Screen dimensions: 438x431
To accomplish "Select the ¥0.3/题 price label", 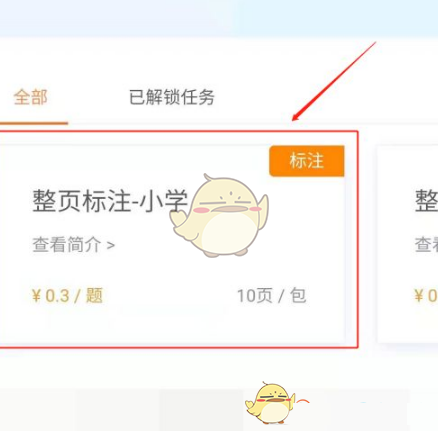I will click(67, 296).
